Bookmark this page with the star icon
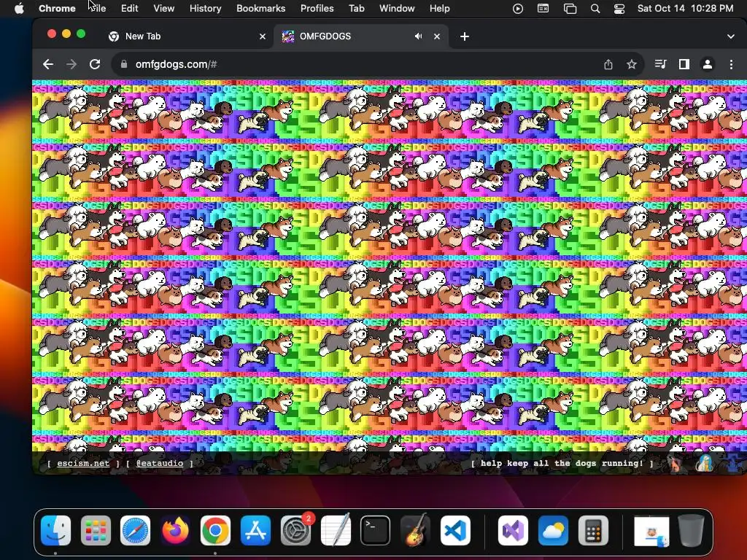This screenshot has height=560, width=747. 632,64
